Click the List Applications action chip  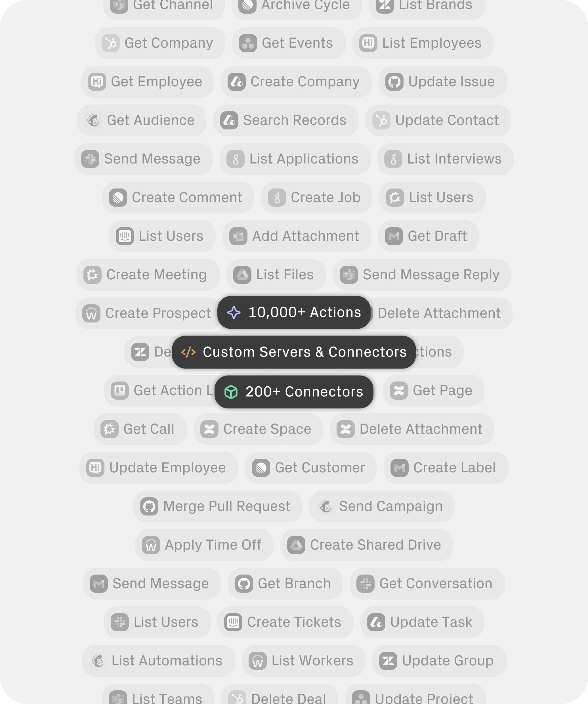295,159
